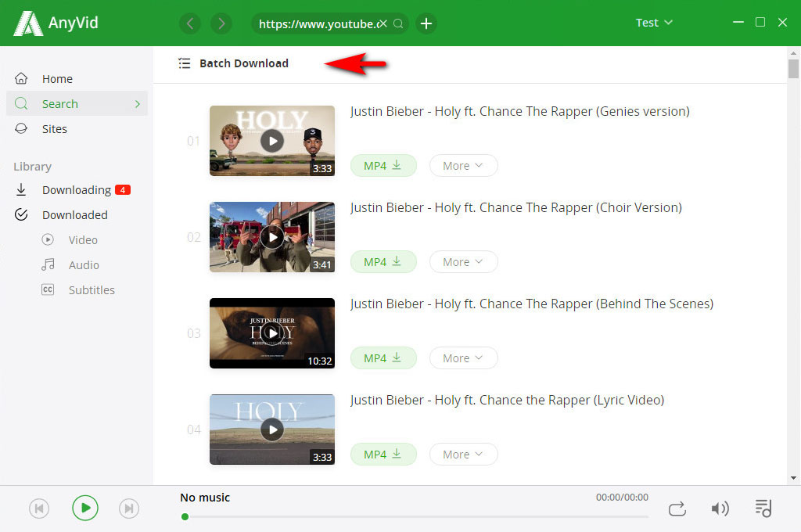Click title ending '(Lyric Video)'
Image resolution: width=801 pixels, height=532 pixels.
click(x=507, y=400)
